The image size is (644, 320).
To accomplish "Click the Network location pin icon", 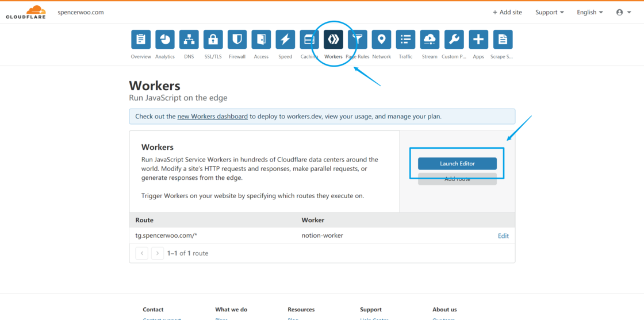I will pyautogui.click(x=381, y=40).
